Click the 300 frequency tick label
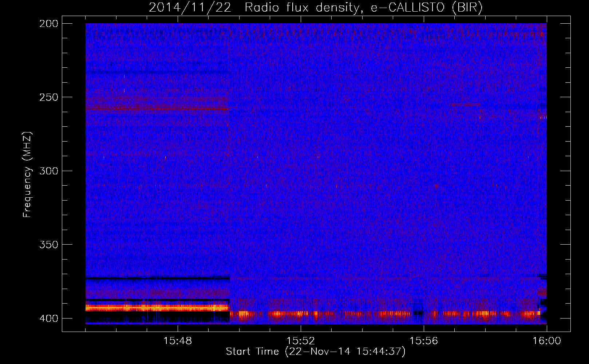589x364 pixels. 48,171
